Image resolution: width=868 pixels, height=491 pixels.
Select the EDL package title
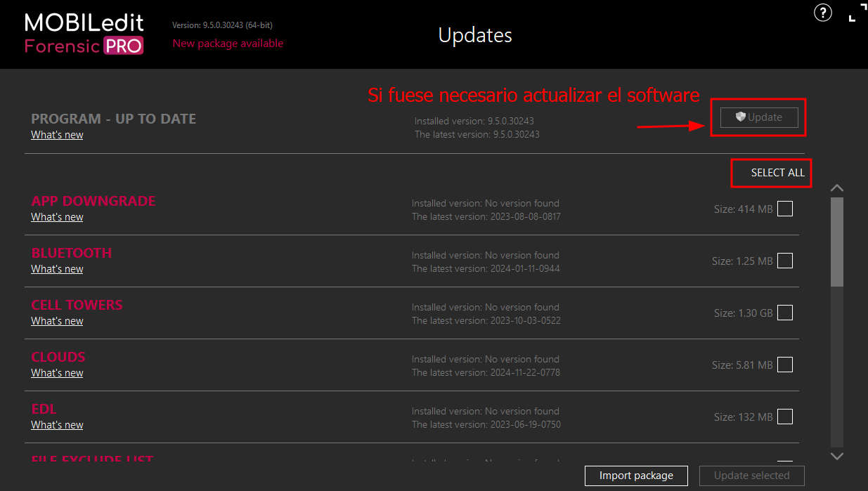pos(44,409)
